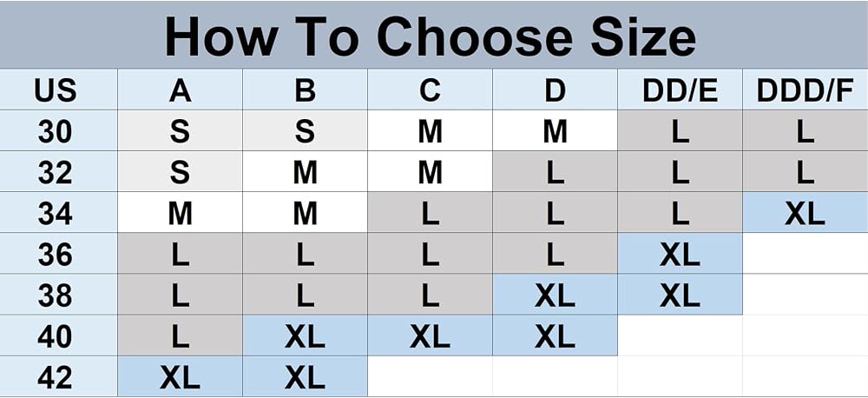Click the DD/E cup header
The image size is (868, 398).
click(x=680, y=90)
